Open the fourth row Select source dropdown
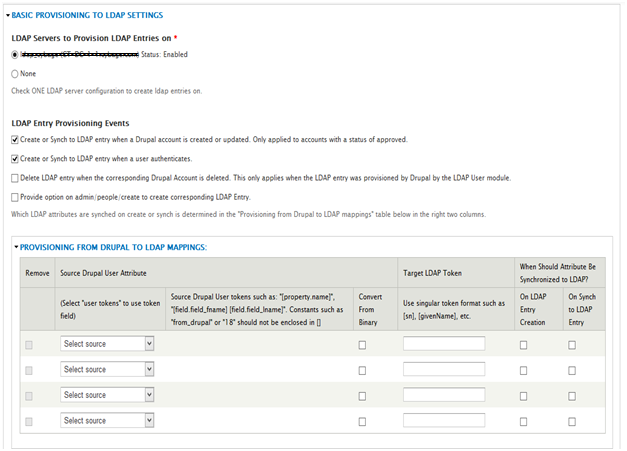Screen dimensions: 627x451 click(x=107, y=420)
